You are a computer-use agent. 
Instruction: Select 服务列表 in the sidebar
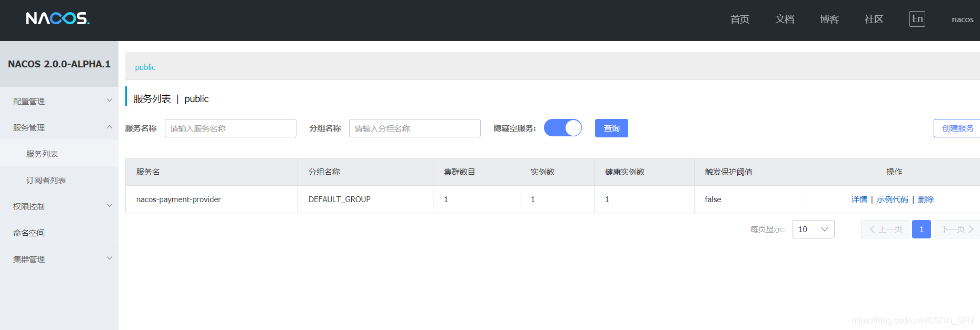(x=59, y=154)
